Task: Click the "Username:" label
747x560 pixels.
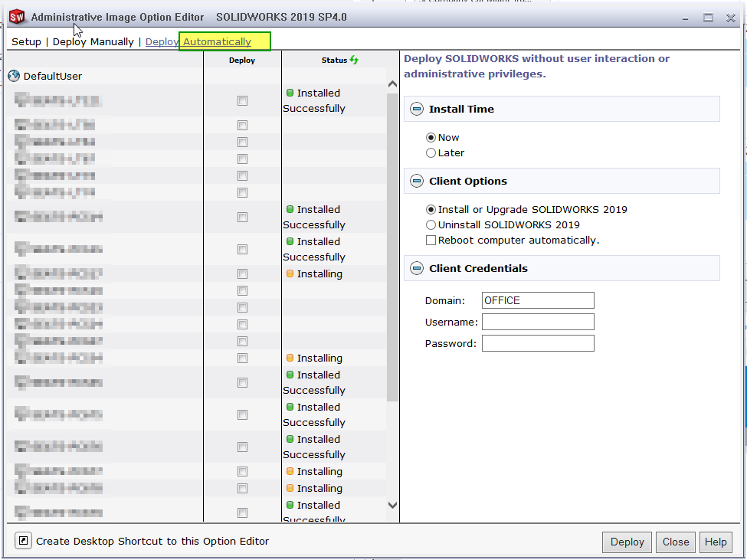Action: [x=451, y=322]
